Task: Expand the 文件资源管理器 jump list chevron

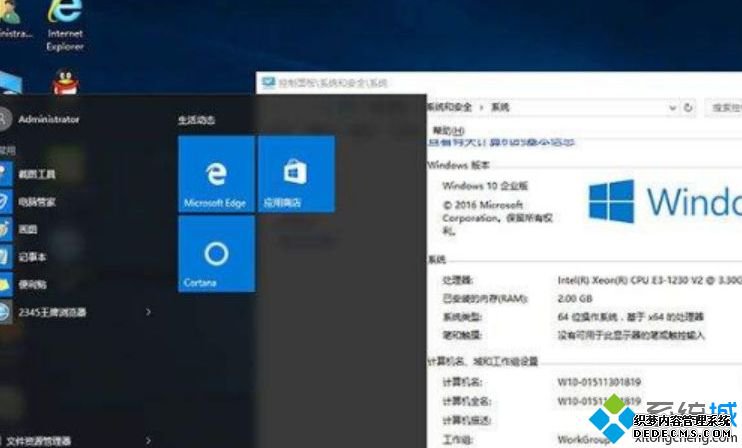Action: (x=148, y=441)
